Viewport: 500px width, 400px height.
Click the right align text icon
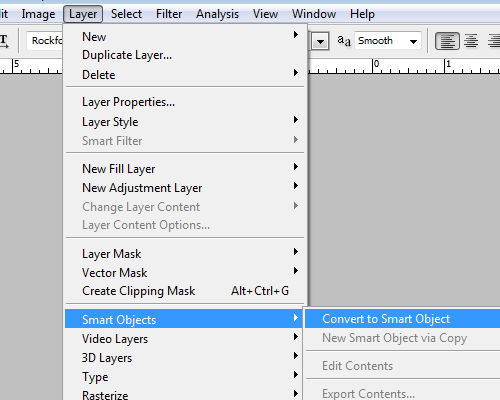click(x=494, y=41)
